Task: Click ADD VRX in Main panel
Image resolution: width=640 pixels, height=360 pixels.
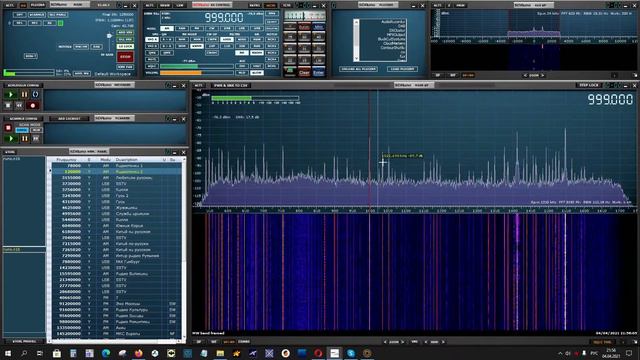Action: 125,33
